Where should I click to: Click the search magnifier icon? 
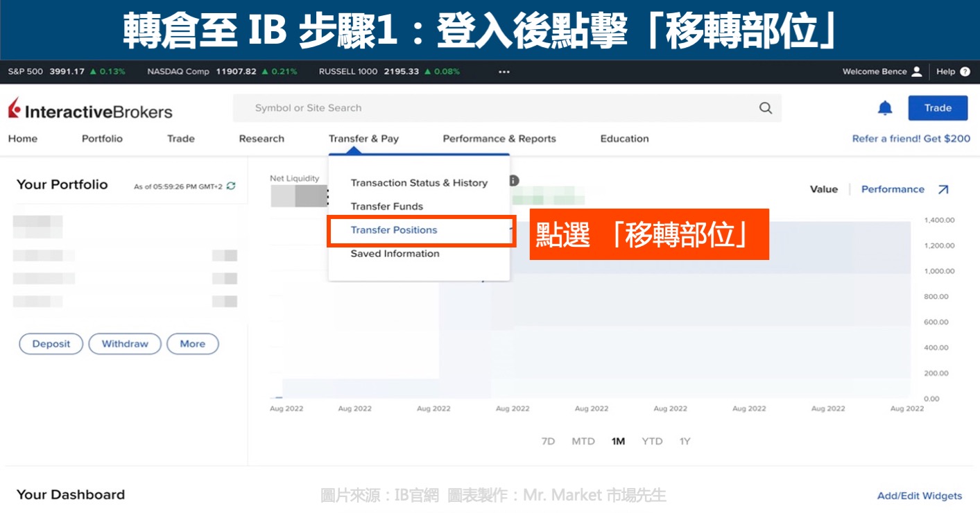766,108
